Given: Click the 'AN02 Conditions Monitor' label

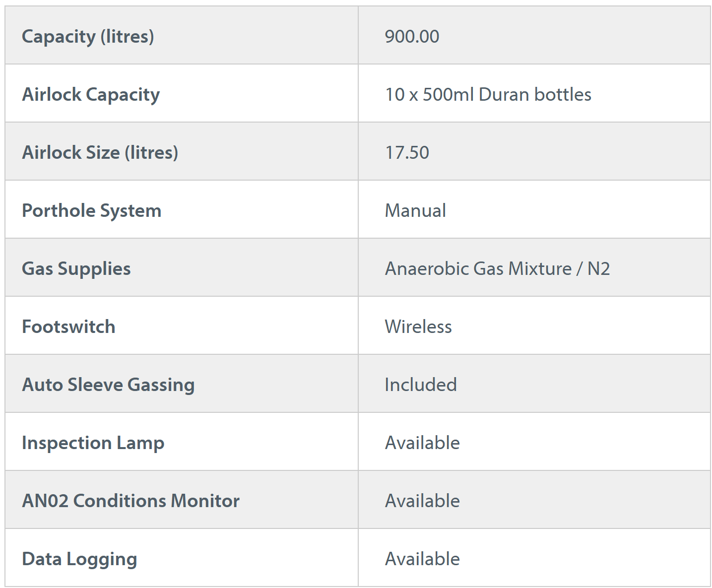Looking at the screenshot, I should [130, 501].
